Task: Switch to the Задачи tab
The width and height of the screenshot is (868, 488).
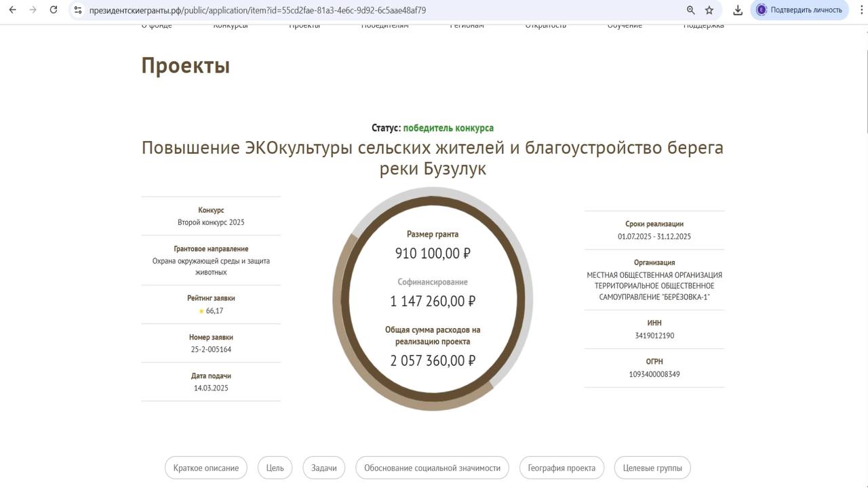Action: click(x=324, y=468)
